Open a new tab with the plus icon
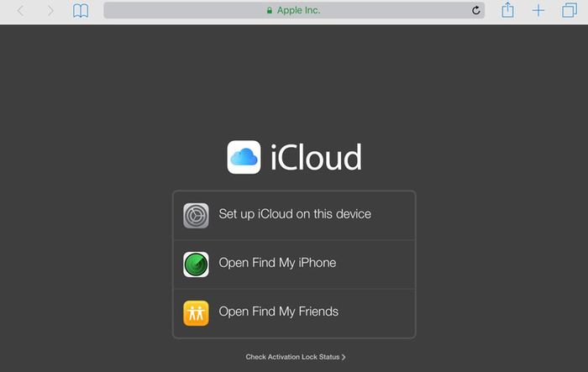 538,11
